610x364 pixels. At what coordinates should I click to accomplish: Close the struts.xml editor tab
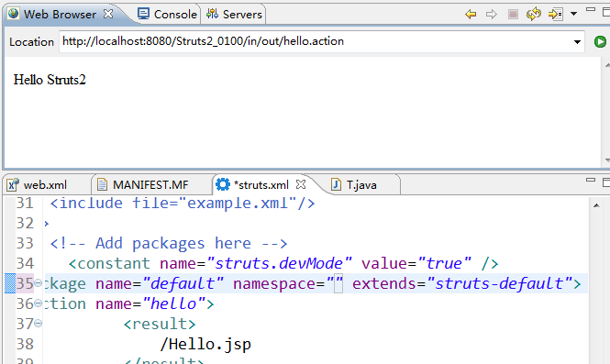301,184
